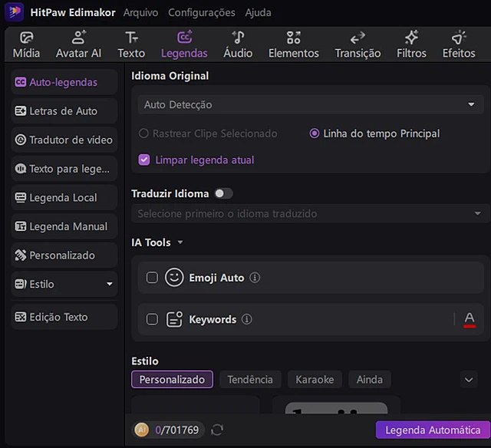Viewport: 491px width, 448px height.
Task: Open the Arquivo menu
Action: (140, 12)
